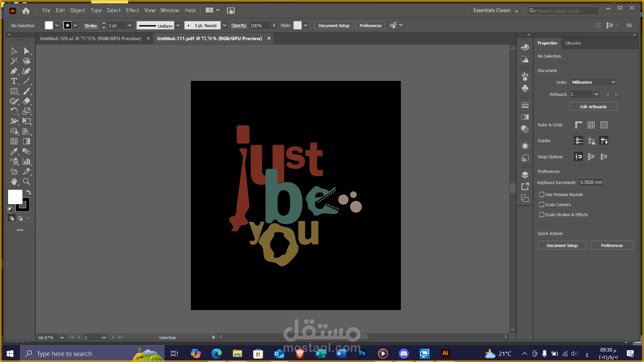Select the Pen tool

(14, 71)
